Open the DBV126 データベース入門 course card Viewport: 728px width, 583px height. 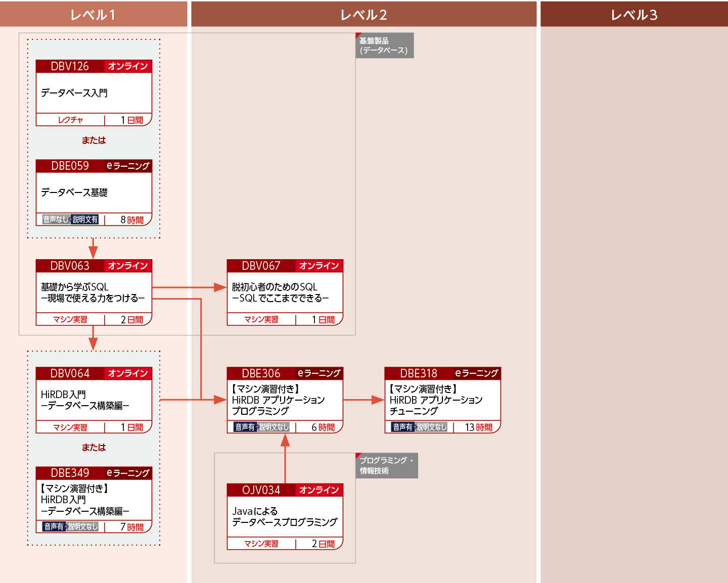click(x=94, y=93)
